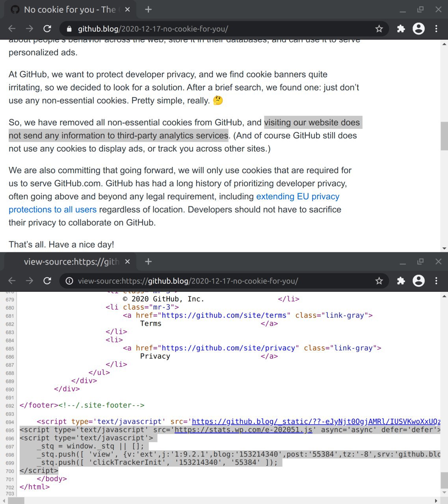448x504 pixels.
Task: Select the 'No cookie for you' tab
Action: 70,9
